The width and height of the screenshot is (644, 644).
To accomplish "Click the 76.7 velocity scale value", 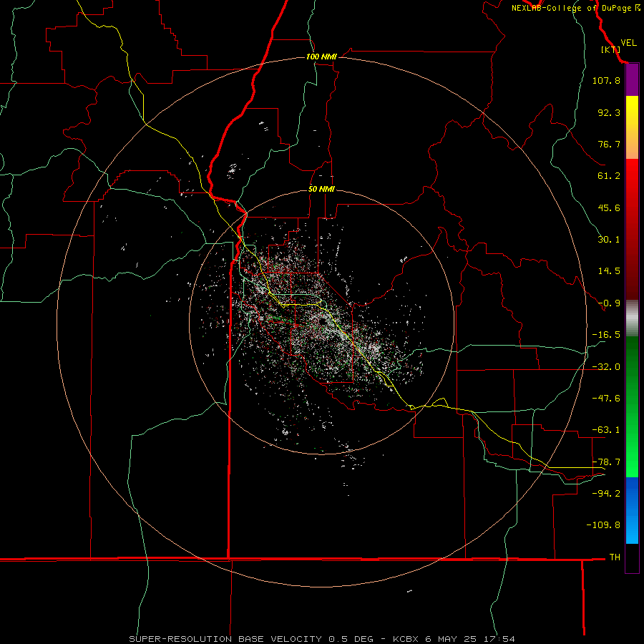I will pos(609,144).
